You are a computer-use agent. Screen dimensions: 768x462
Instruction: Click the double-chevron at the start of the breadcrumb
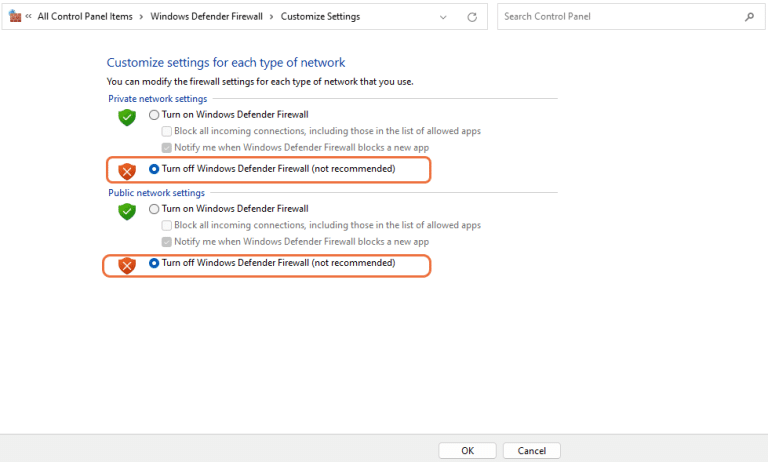[29, 17]
